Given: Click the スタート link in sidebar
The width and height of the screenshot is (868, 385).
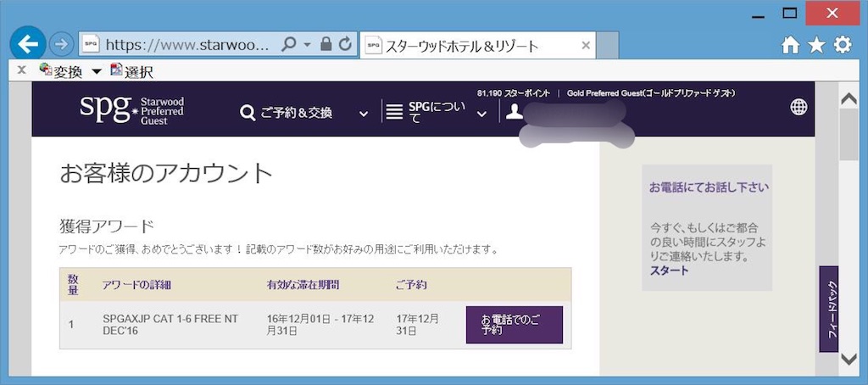Looking at the screenshot, I should tap(670, 271).
